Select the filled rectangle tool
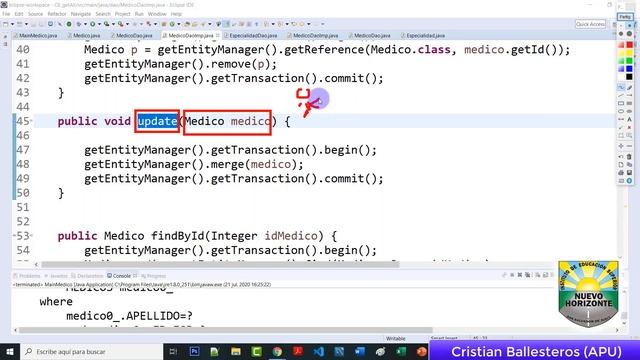640x360 pixels. tap(629, 103)
